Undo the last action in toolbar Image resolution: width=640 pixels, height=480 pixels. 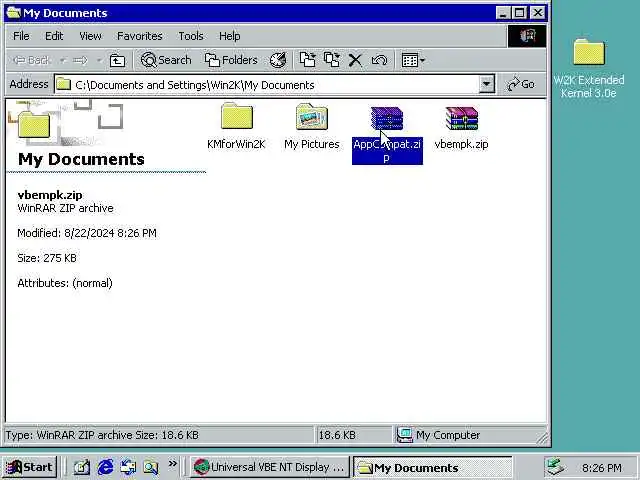coord(379,60)
